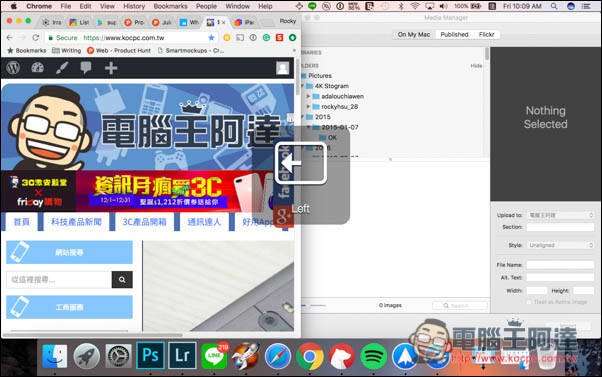Screen dimensions: 602x377
Task: Click the plus new-post icon in admin bar
Action: coord(111,68)
